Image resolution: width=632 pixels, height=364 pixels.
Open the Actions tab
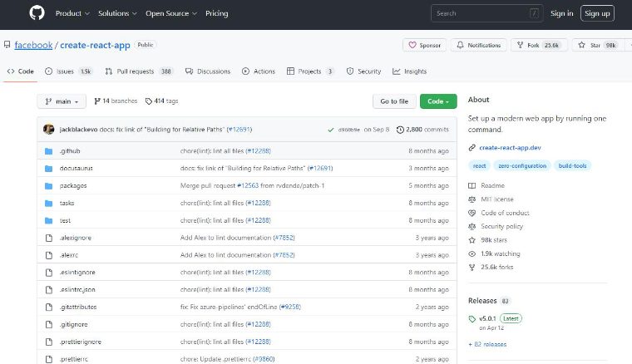pos(259,71)
